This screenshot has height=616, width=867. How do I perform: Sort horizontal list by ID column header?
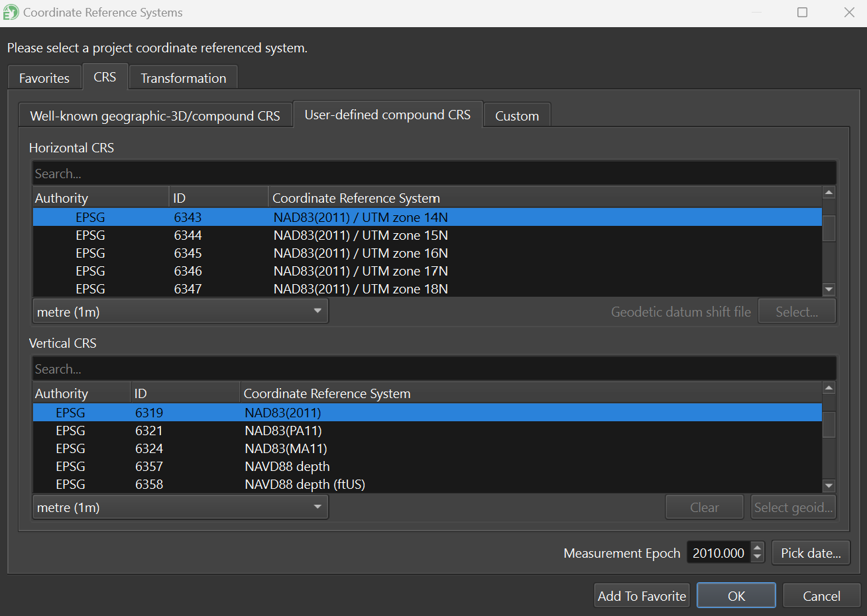(218, 198)
